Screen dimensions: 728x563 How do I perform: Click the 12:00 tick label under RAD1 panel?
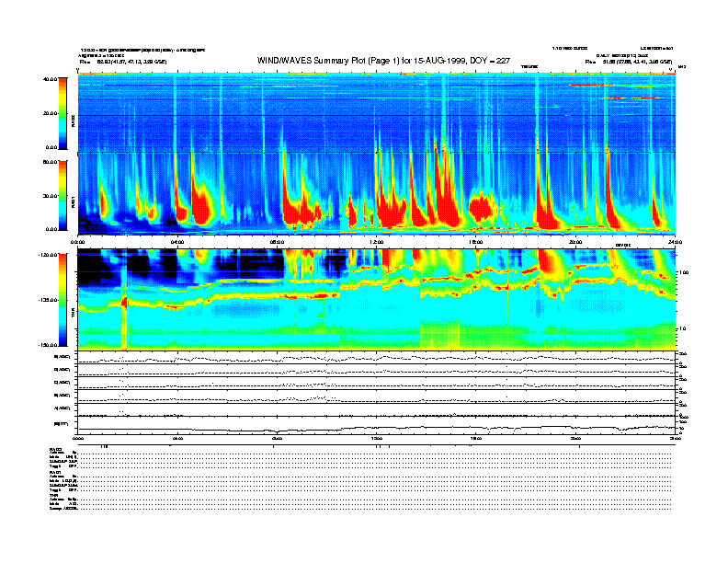click(377, 242)
